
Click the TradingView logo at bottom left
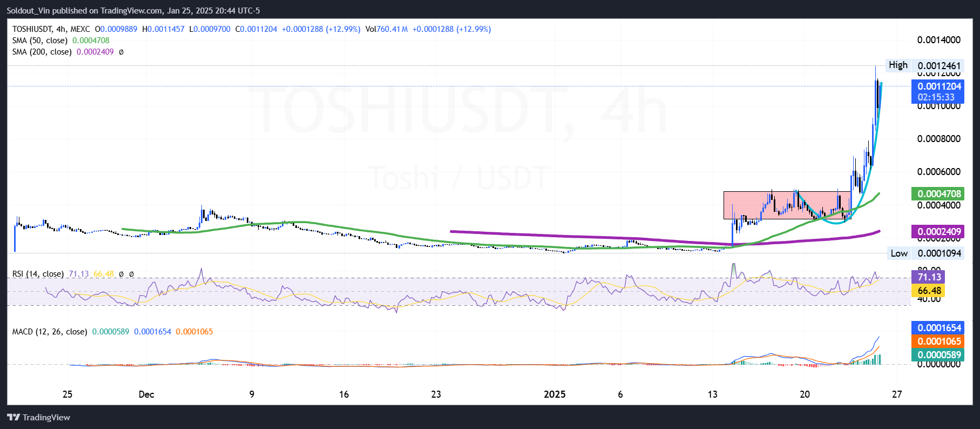tap(38, 417)
